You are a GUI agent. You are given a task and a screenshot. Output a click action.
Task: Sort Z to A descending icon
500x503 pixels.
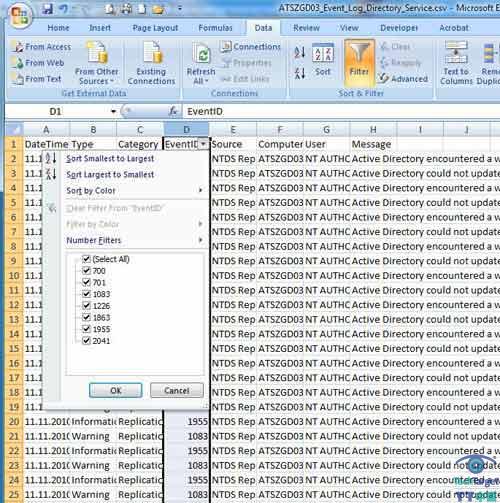coord(300,73)
